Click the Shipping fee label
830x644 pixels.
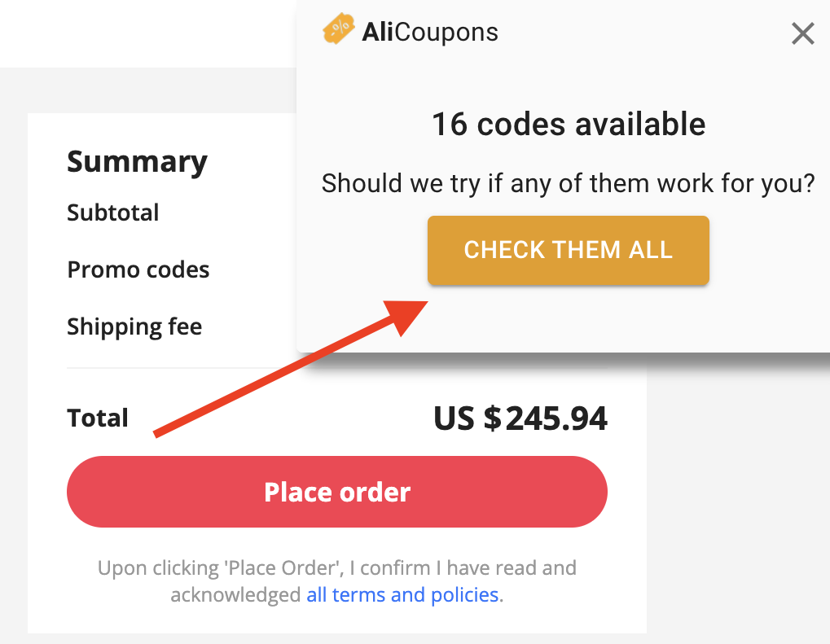point(134,326)
